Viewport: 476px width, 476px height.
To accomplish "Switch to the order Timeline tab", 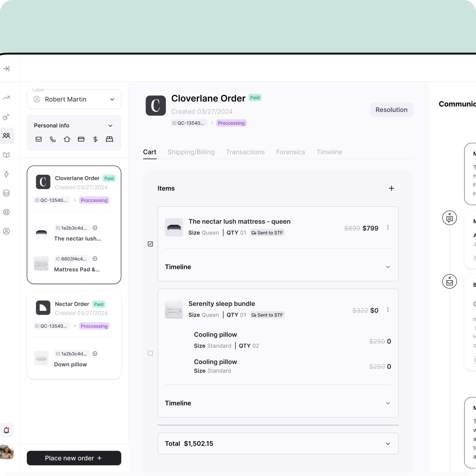I will 329,152.
